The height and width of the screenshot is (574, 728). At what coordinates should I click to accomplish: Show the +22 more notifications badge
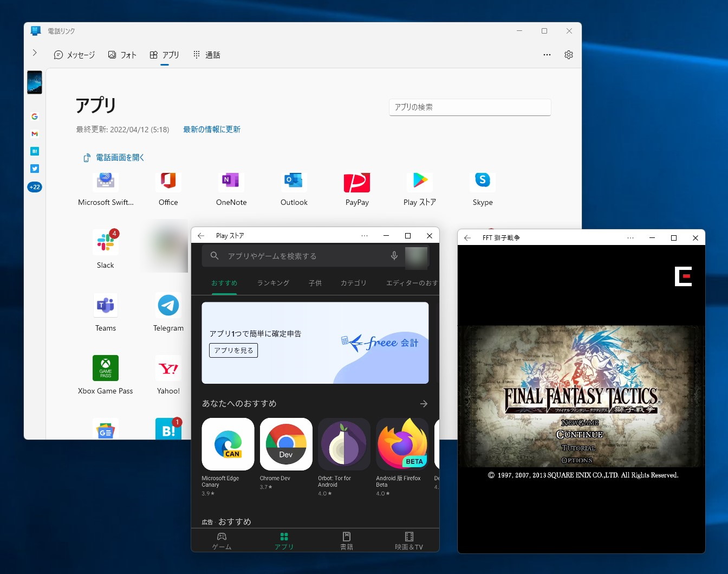(35, 187)
